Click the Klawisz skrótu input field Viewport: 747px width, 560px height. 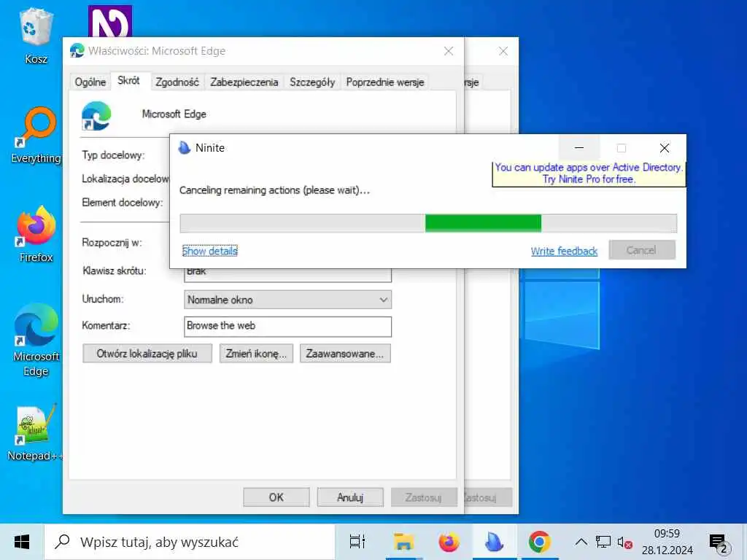pos(287,274)
